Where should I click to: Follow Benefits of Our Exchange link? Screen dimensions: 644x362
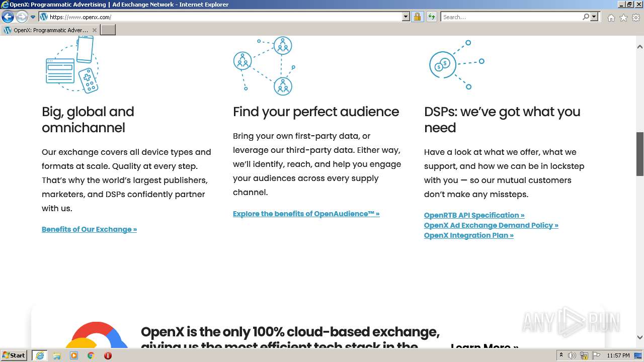[89, 229]
